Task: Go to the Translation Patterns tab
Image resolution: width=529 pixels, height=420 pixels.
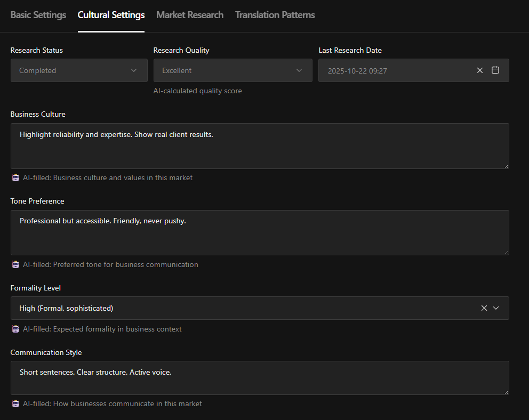Action: 275,15
